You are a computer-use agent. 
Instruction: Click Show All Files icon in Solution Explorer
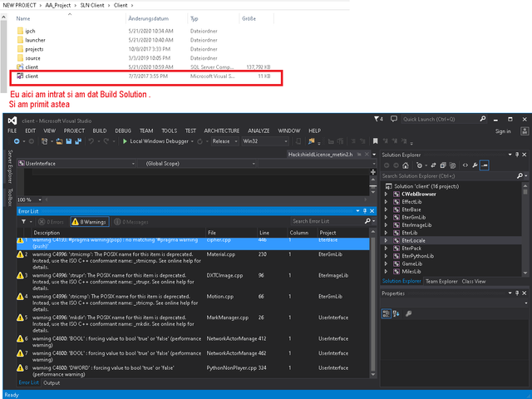tap(452, 165)
